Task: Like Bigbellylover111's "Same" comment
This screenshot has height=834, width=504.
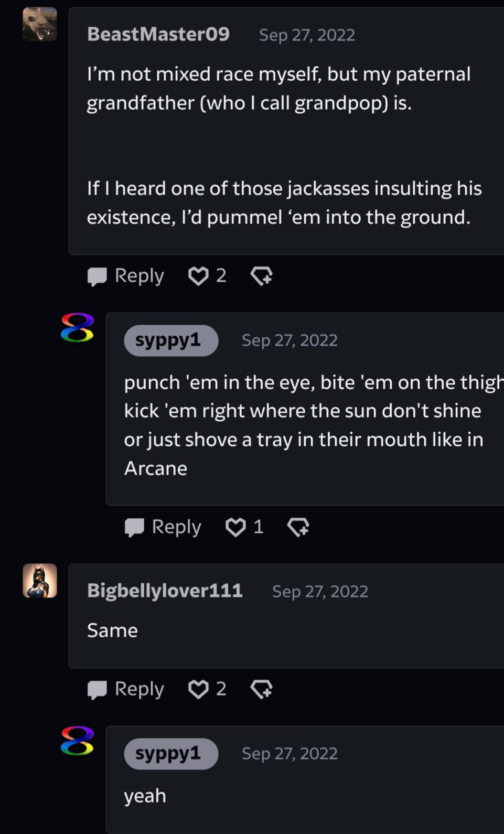Action: click(198, 689)
